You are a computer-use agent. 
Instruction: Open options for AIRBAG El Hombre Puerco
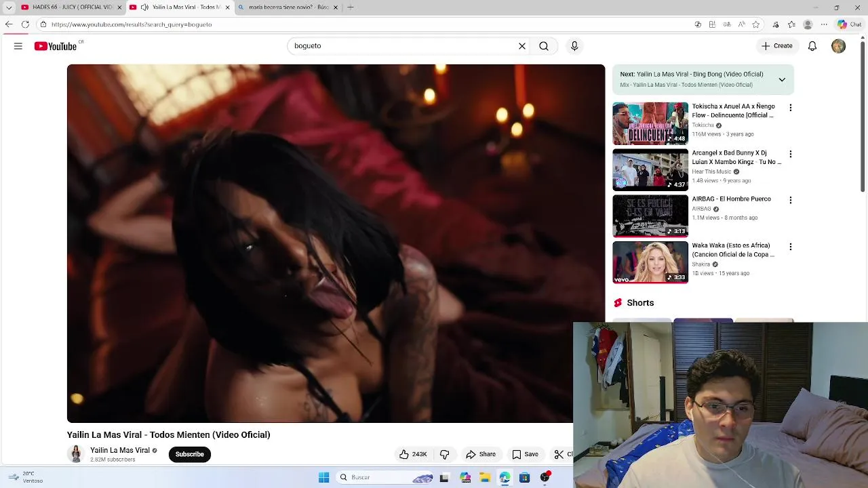pyautogui.click(x=790, y=200)
